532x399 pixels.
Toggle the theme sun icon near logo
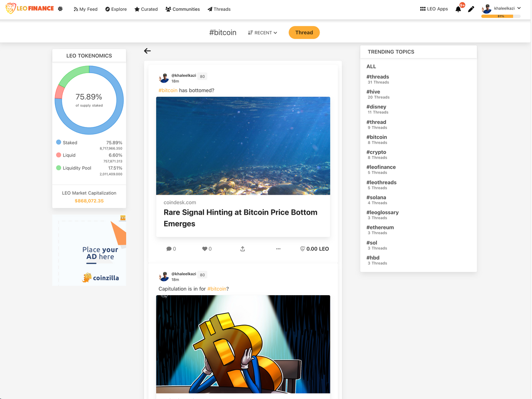click(x=60, y=9)
